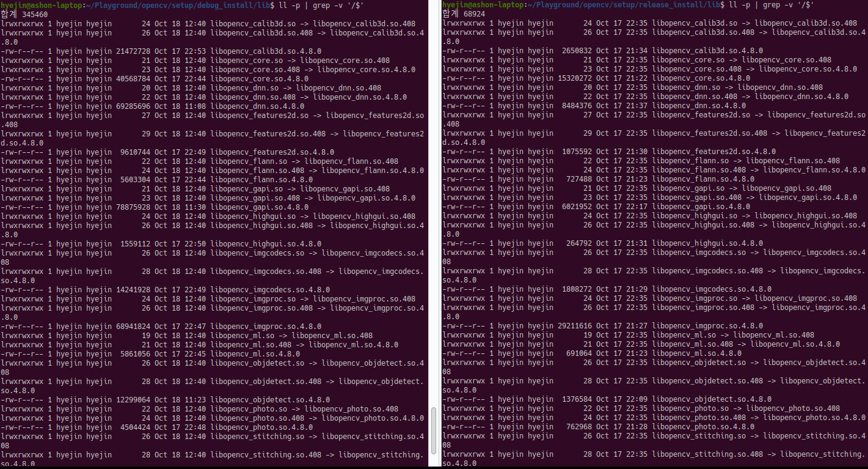Click the file size 1376584
This screenshot has height=469, width=868.
[x=577, y=399]
